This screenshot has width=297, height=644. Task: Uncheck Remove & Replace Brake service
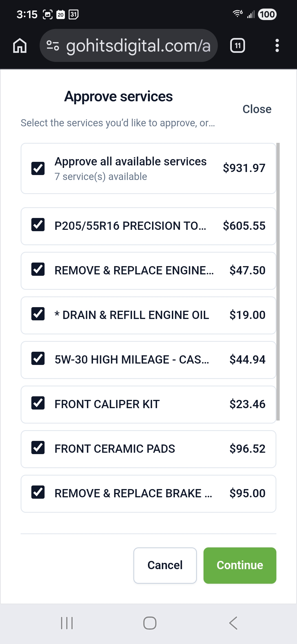coord(38,492)
